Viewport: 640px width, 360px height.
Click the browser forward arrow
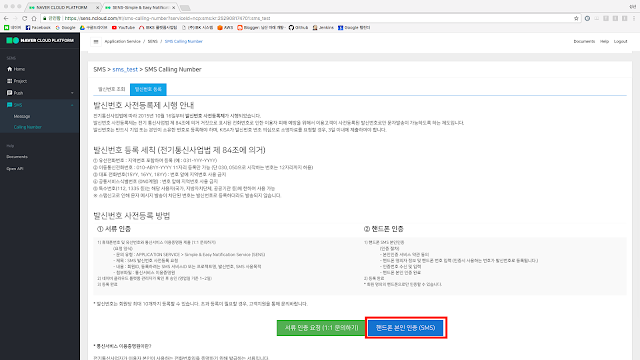click(x=15, y=18)
